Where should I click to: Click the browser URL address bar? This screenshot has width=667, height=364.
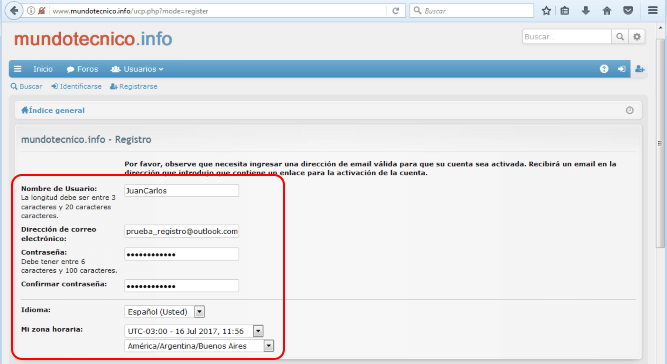click(x=219, y=11)
